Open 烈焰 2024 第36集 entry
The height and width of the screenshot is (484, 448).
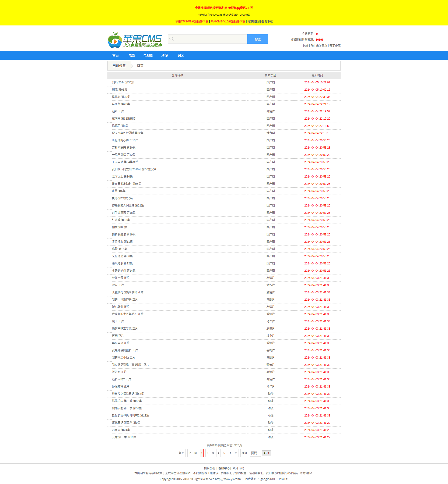[123, 82]
